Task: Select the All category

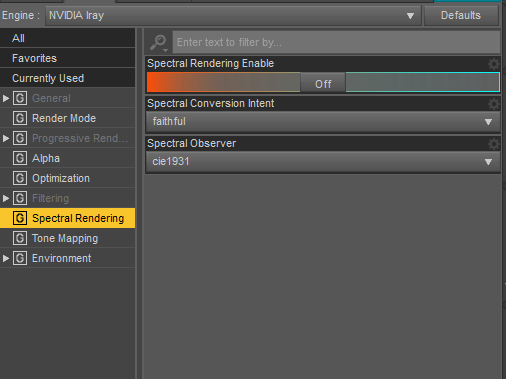Action: click(x=67, y=38)
